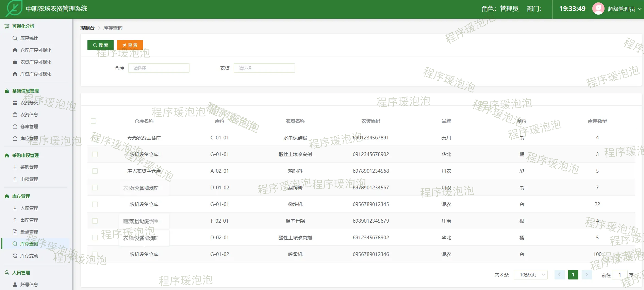Click the 采购申领管理 home icon
644x290 pixels.
point(7,155)
